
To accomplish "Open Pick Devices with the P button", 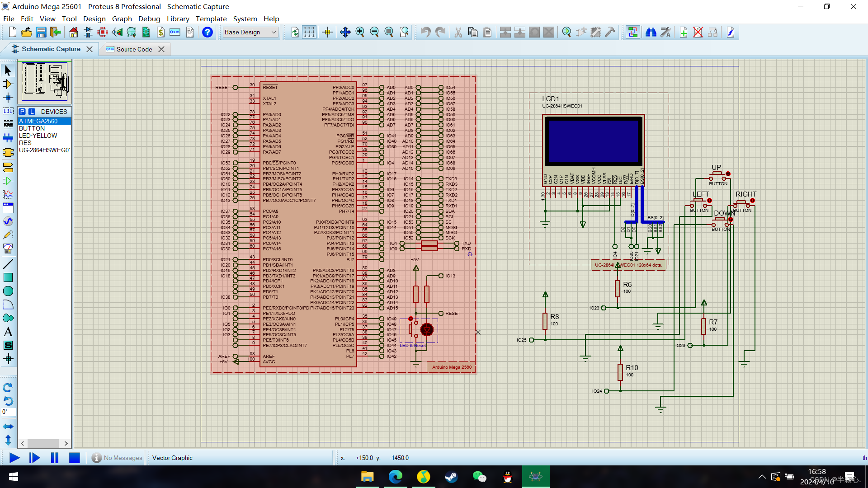I will point(23,111).
